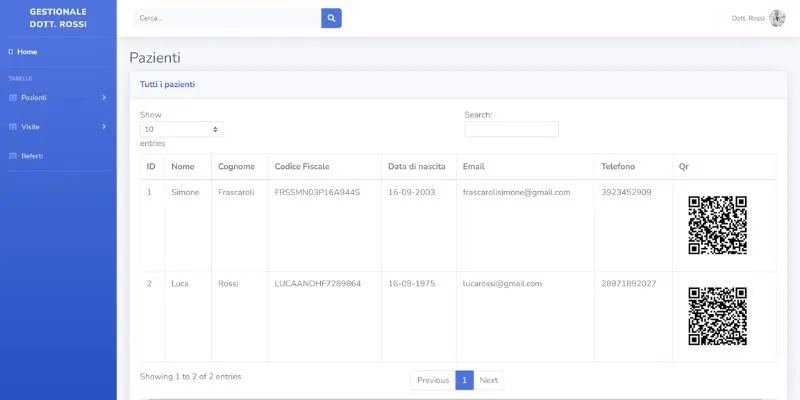800x400 pixels.
Task: Expand the Visite sidebar chevron
Action: [x=104, y=127]
